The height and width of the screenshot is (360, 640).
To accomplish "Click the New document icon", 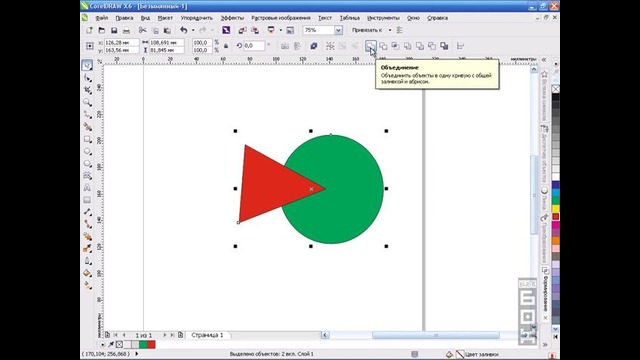I will pyautogui.click(x=89, y=30).
